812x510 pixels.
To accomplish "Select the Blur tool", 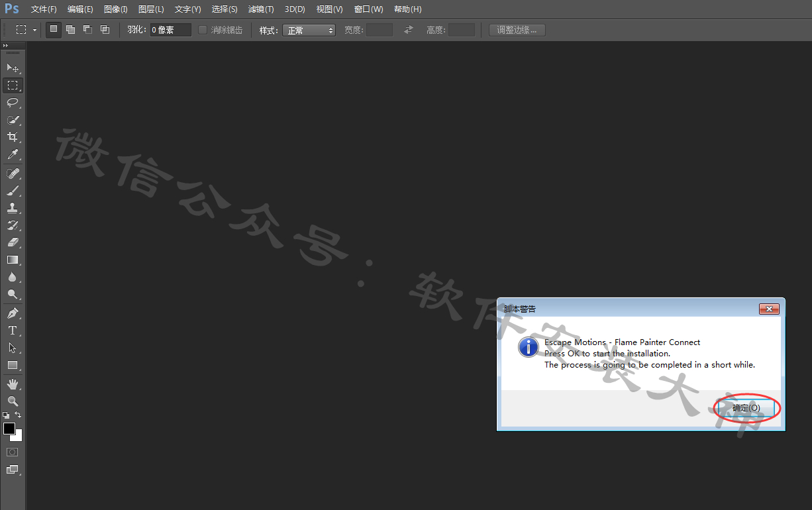I will click(x=13, y=277).
